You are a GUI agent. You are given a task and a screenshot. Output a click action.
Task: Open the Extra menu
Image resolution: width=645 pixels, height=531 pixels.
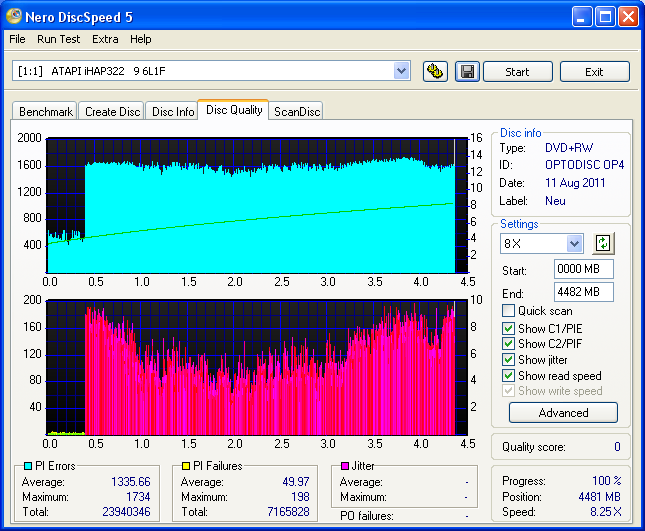click(105, 39)
